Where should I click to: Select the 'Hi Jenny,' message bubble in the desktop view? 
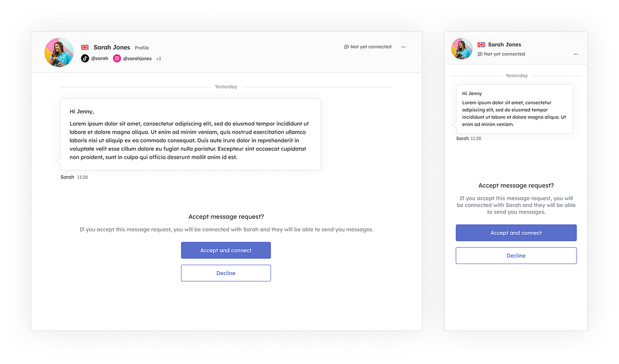coord(191,135)
